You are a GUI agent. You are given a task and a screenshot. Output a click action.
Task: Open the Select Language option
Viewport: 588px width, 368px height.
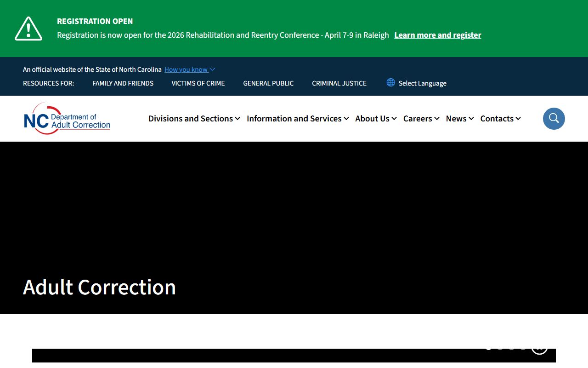[422, 83]
